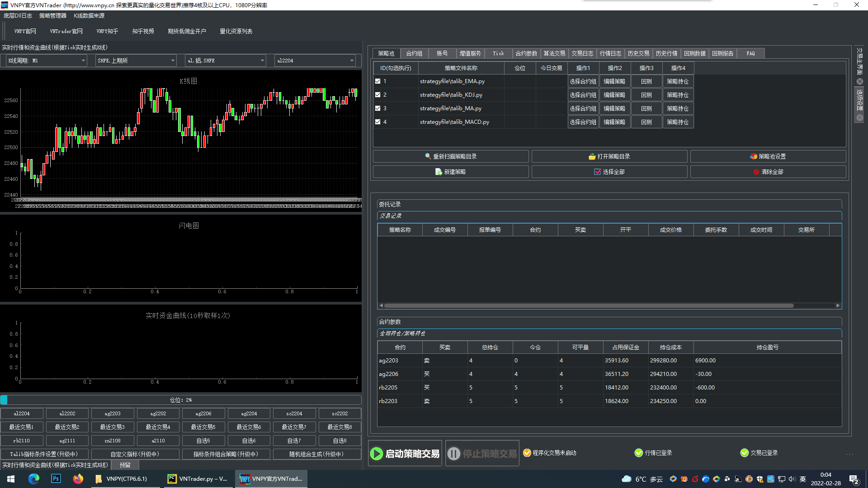The image size is (868, 488).
Task: Open the 回测报告 tab
Action: point(722,53)
